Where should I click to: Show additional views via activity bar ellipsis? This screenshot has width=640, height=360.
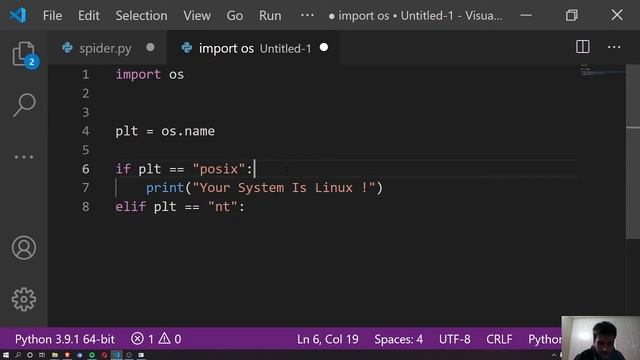coord(24,157)
